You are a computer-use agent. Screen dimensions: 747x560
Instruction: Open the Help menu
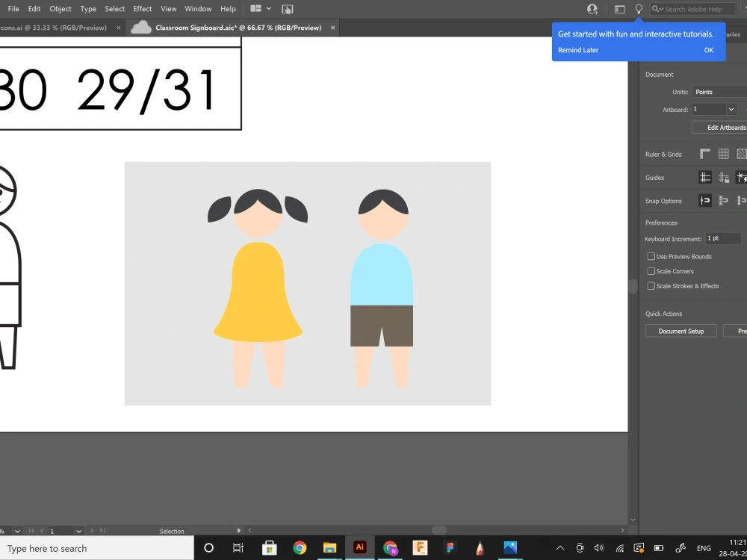pyautogui.click(x=228, y=8)
